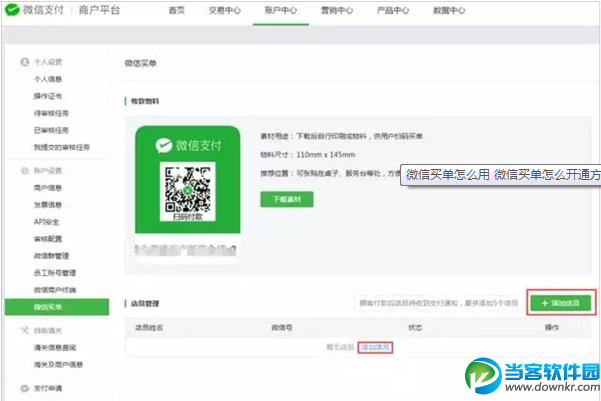The height and width of the screenshot is (401, 601).
Task: Click the 个人设置 section label
Action: pyautogui.click(x=48, y=62)
